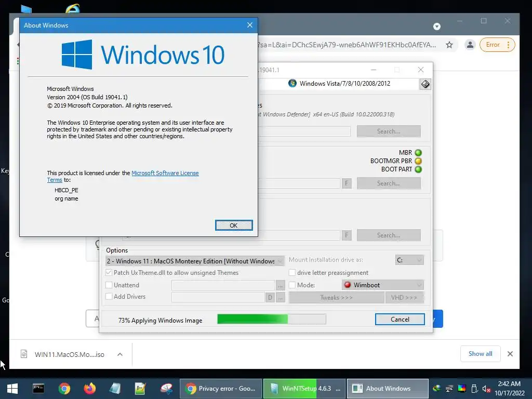Click the D button beside Add Drivers

point(270,297)
